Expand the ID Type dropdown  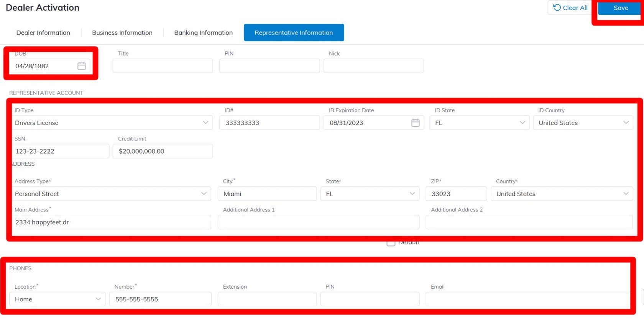(x=205, y=123)
